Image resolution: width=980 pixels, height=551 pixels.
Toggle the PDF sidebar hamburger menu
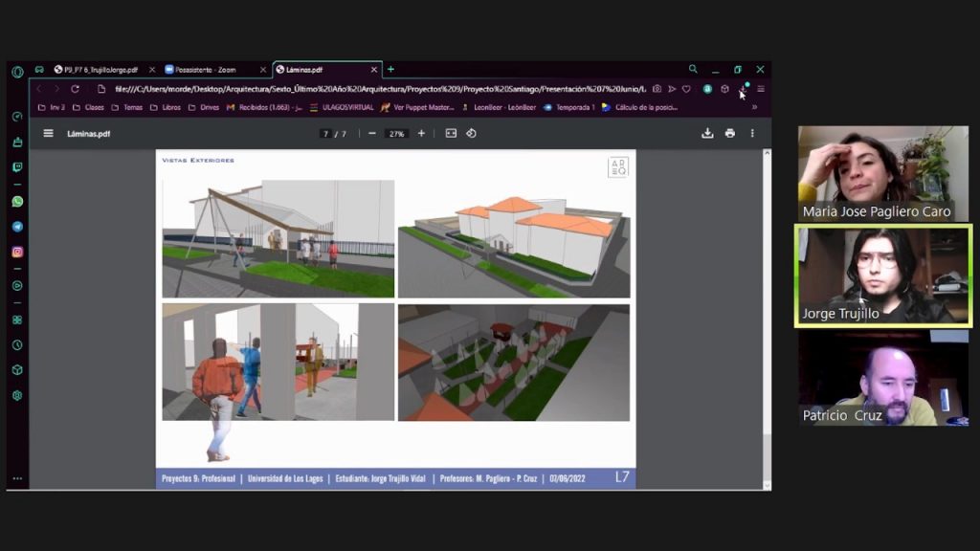pyautogui.click(x=48, y=133)
